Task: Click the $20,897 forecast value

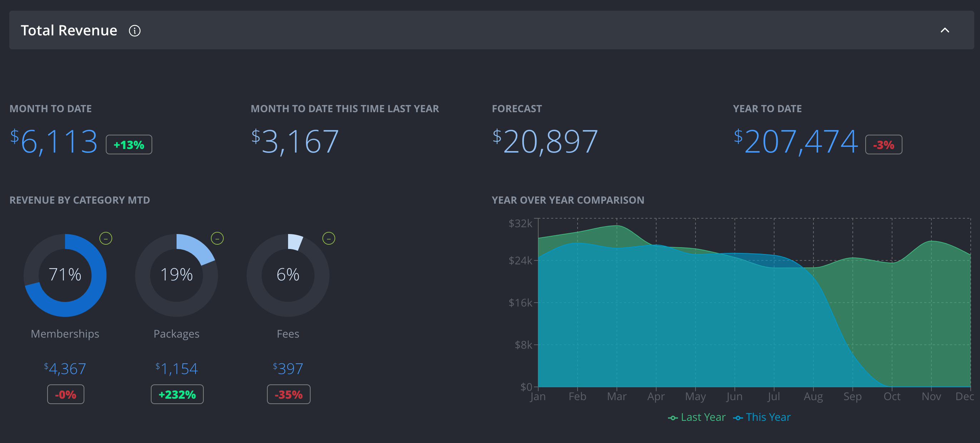Action: tap(545, 141)
